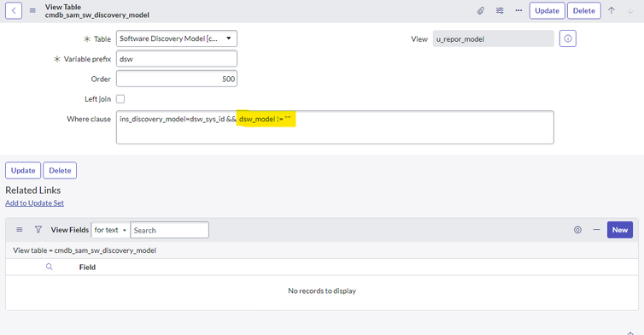Click into the Where clause textbox

(x=335, y=127)
